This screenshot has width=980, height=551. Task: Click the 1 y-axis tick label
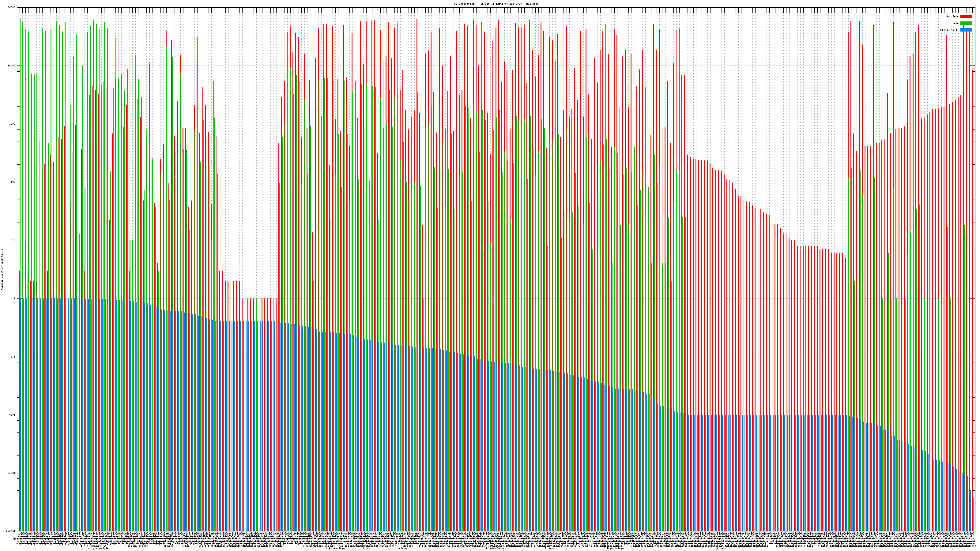pos(15,298)
